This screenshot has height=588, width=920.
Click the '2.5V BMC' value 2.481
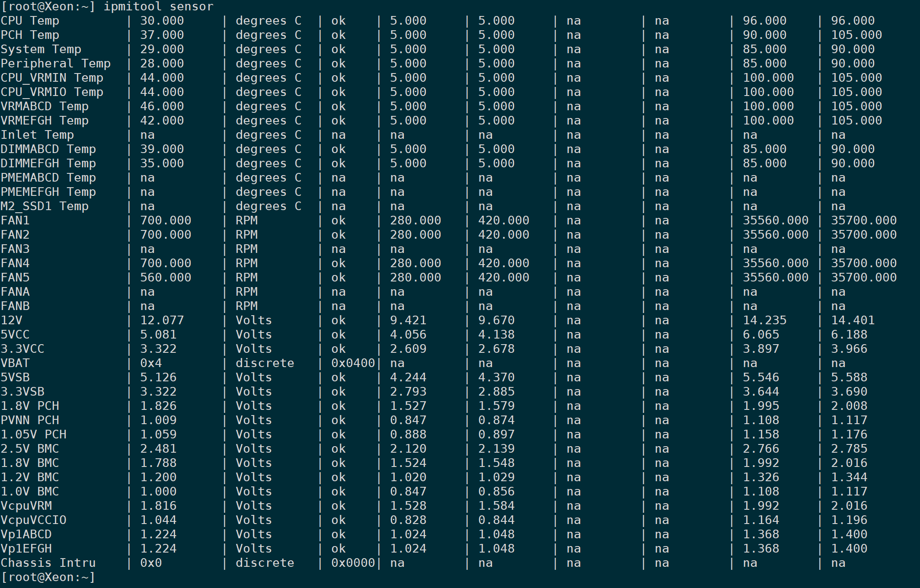(158, 449)
